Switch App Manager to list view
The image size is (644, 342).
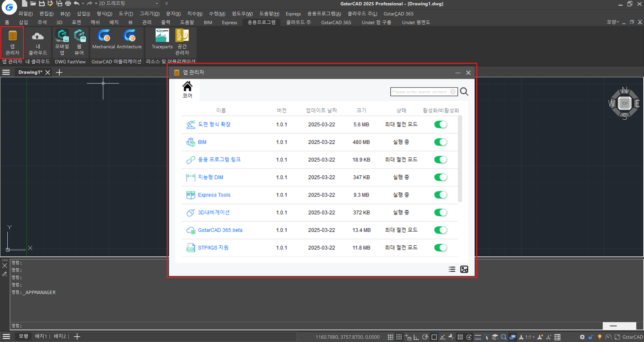(452, 269)
